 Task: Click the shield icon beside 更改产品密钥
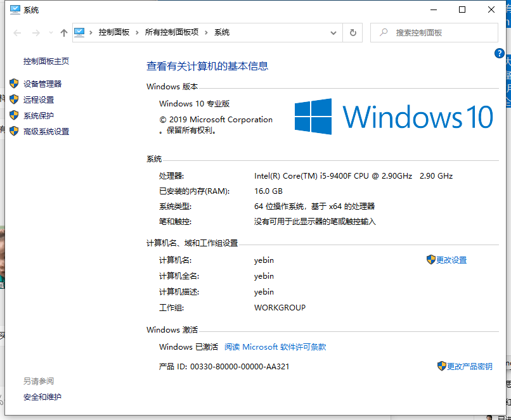441,366
